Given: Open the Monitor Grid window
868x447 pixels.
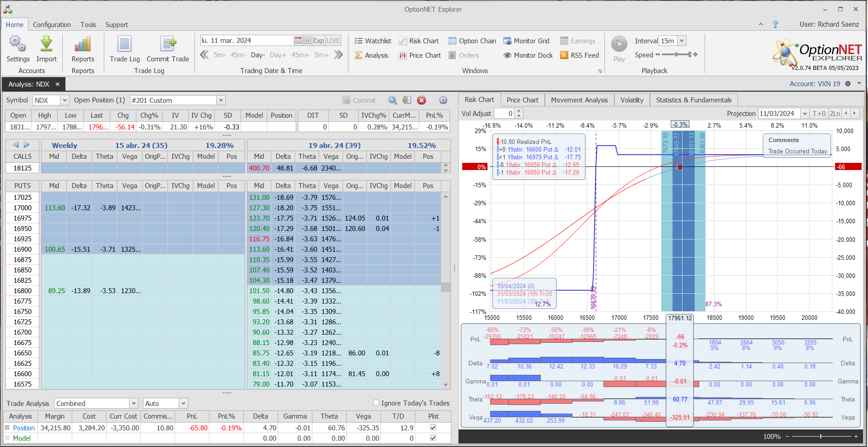Looking at the screenshot, I should [526, 41].
